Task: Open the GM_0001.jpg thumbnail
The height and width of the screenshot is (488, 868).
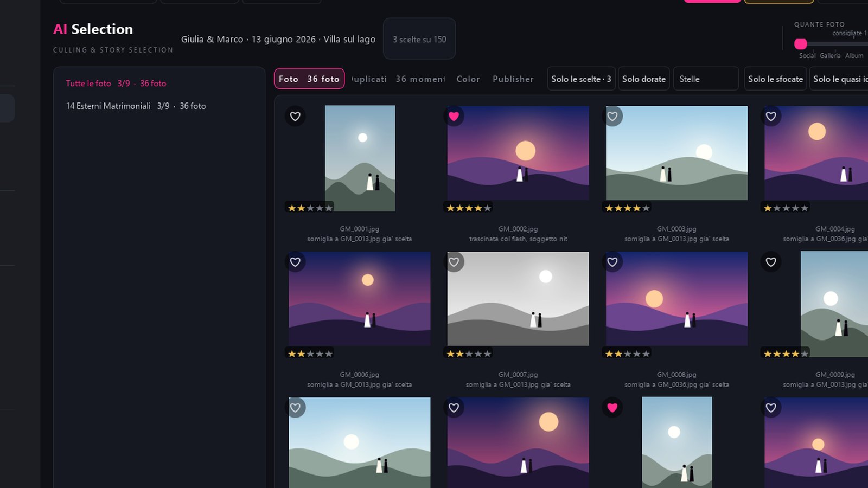Action: click(x=360, y=158)
